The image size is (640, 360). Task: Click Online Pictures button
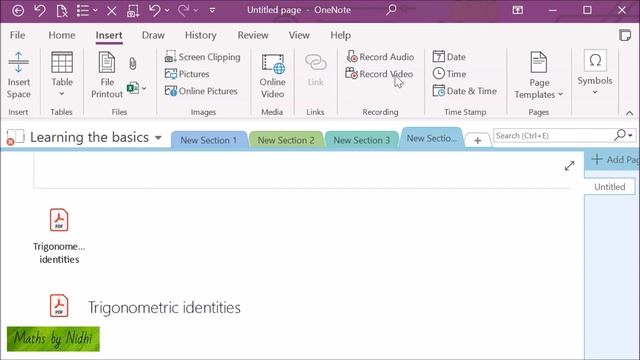pyautogui.click(x=201, y=91)
